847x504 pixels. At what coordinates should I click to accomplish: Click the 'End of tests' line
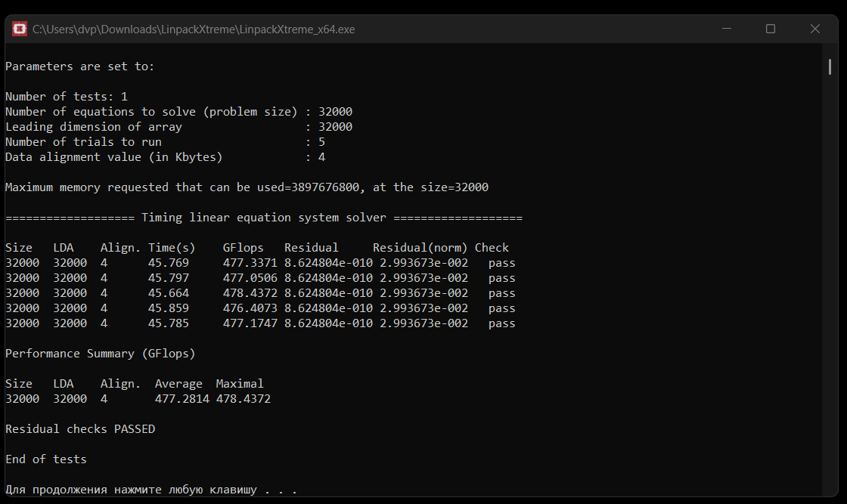[46, 459]
